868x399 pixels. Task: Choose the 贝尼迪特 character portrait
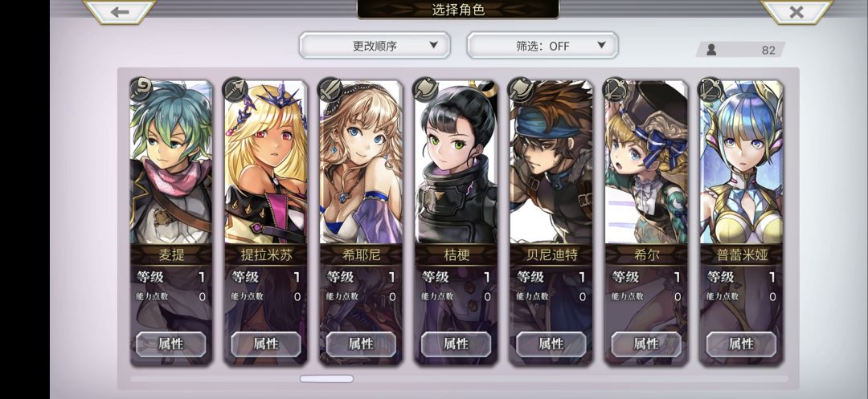[x=551, y=162]
